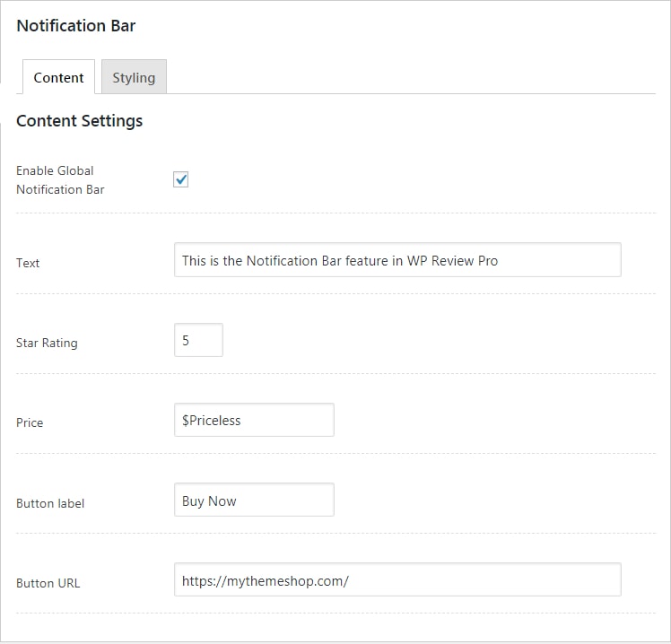Click the 'Content Settings' section heading
This screenshot has width=671, height=644.
[79, 120]
